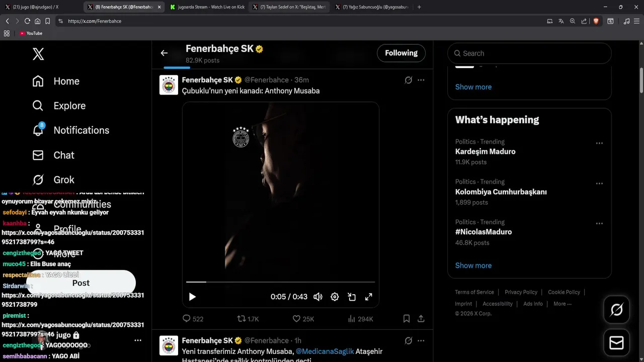Bookmark the Anthony Musaba post
The height and width of the screenshot is (362, 644).
(x=407, y=319)
